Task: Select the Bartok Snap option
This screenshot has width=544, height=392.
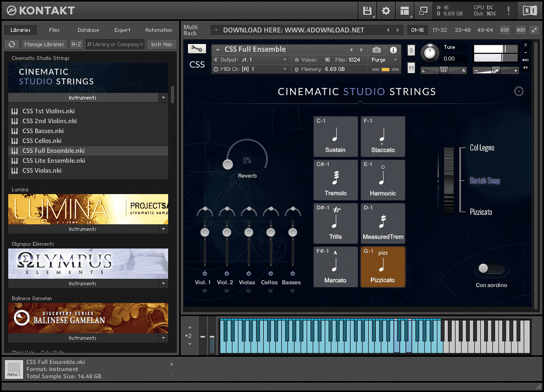Action: click(485, 180)
